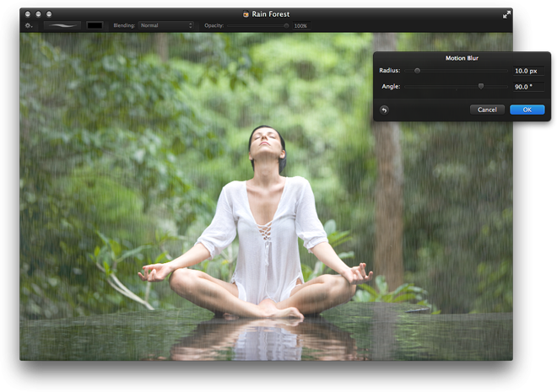
Task: Click the Blending label
Action: click(124, 25)
